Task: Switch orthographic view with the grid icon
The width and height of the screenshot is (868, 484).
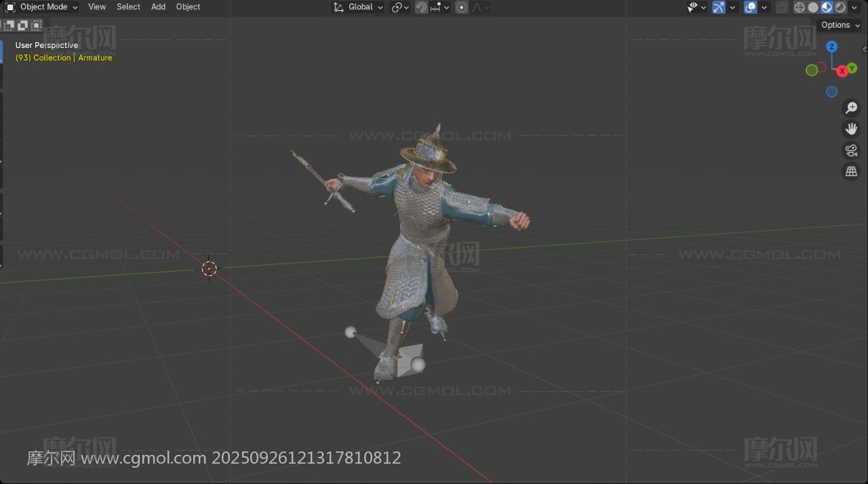Action: (x=851, y=172)
